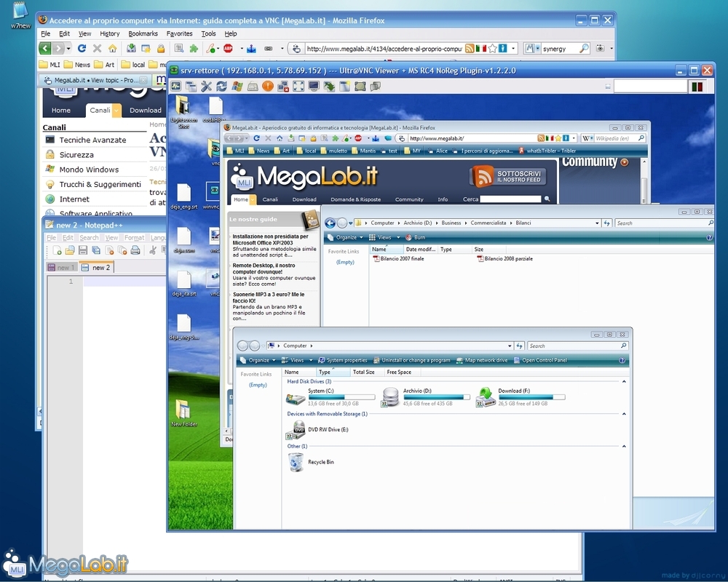This screenshot has width=728, height=582.
Task: Open the Bookmarks menu in outer Firefox
Action: [143, 33]
